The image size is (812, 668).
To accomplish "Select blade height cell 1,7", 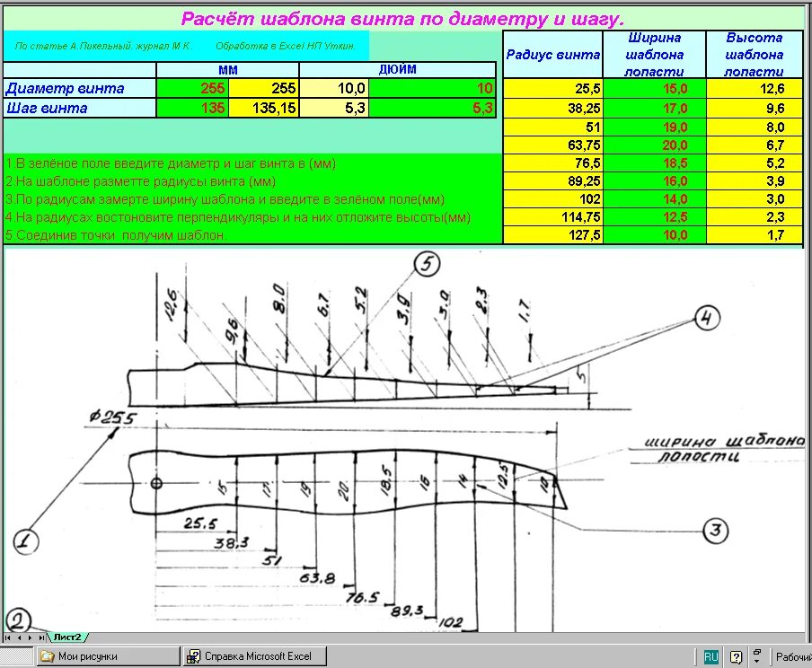I will click(x=755, y=235).
